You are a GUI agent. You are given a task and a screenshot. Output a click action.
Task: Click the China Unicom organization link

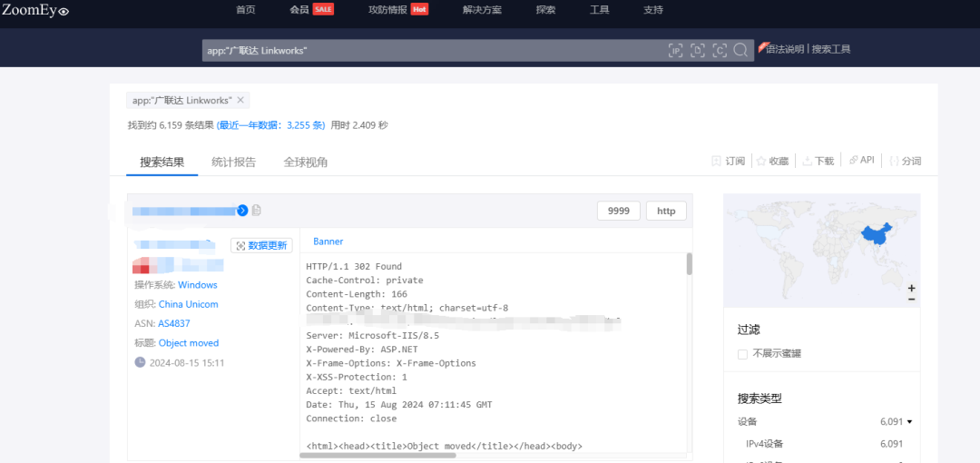[x=189, y=304]
